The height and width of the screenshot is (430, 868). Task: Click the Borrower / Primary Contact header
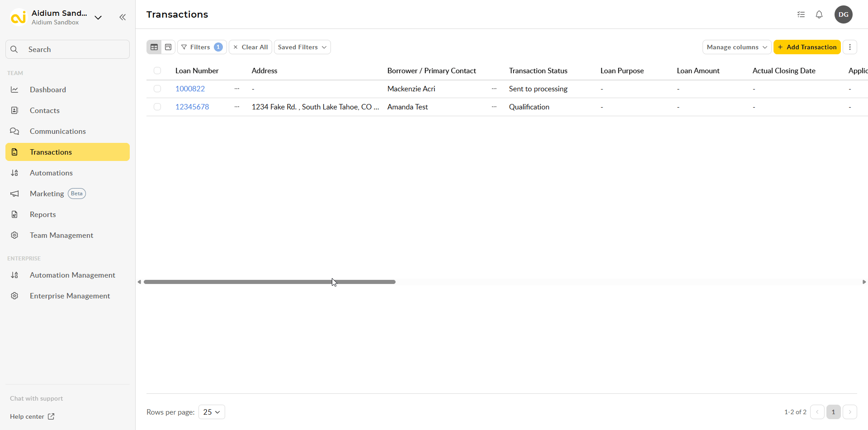[x=432, y=71]
